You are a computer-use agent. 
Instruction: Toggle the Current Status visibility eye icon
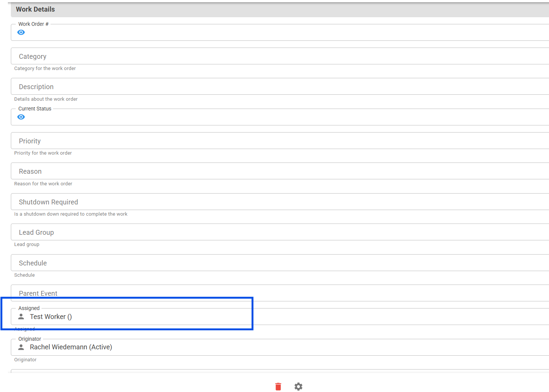coord(21,117)
